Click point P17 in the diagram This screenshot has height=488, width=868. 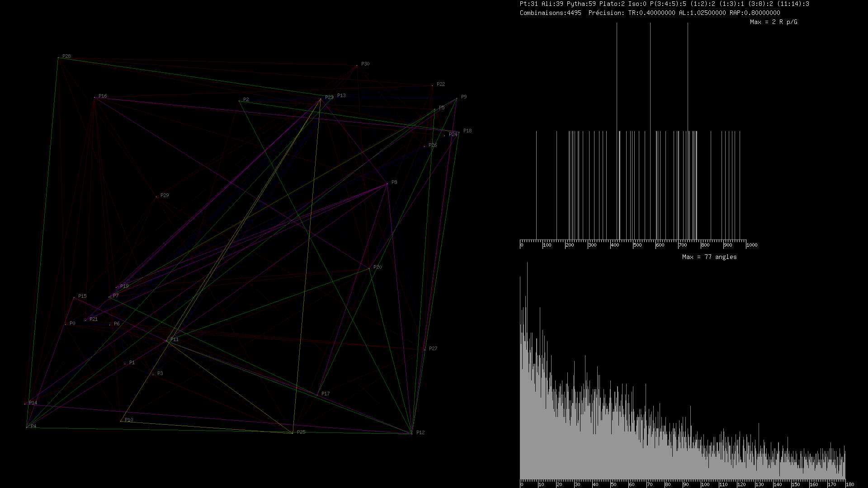(317, 395)
